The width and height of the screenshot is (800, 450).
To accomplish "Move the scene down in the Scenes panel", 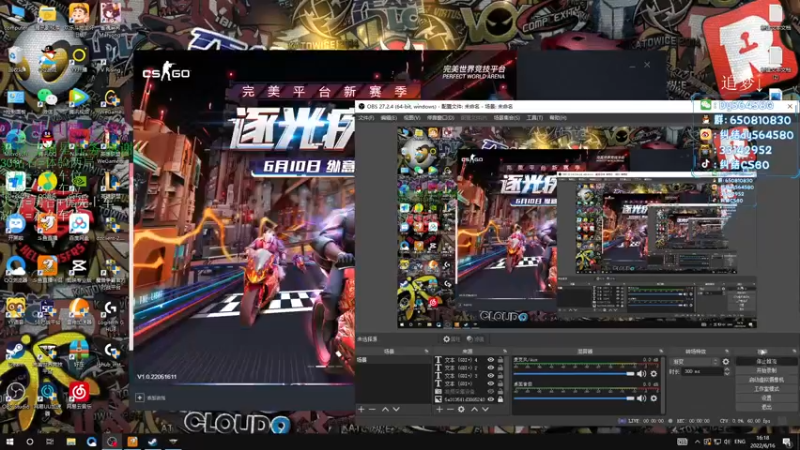I will pos(396,409).
